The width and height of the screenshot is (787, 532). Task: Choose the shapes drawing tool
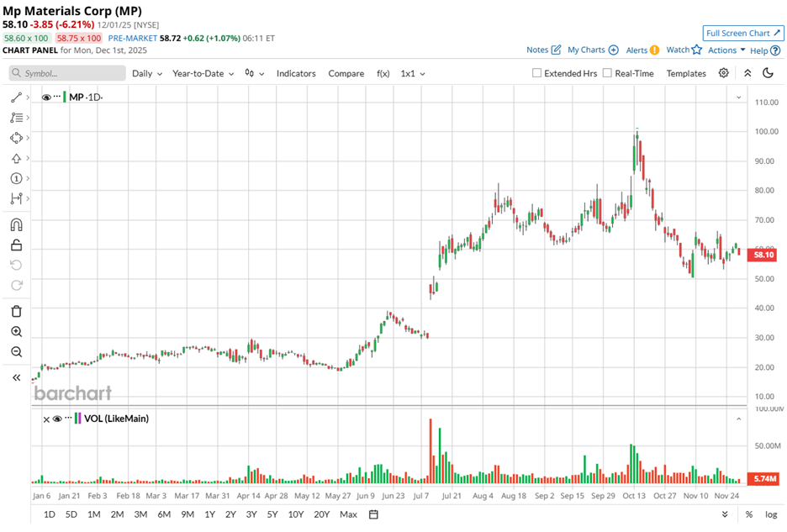[16, 138]
